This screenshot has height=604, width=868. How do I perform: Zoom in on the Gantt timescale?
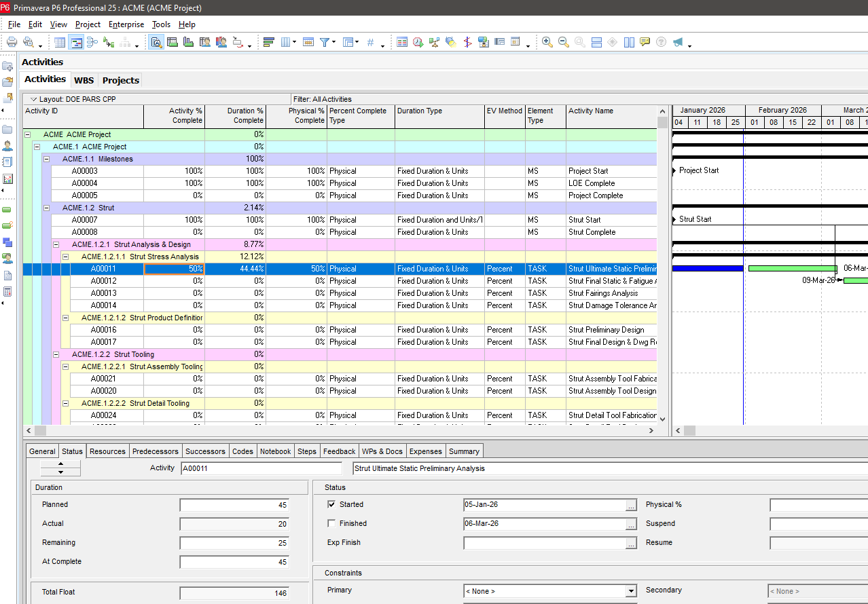tap(547, 42)
